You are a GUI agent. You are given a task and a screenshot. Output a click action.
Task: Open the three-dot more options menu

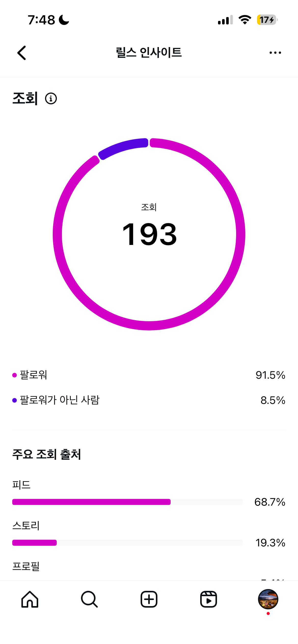click(x=275, y=53)
